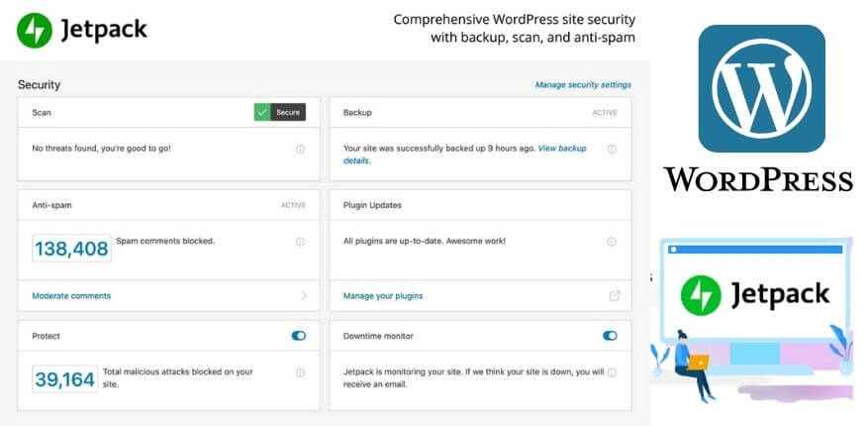
Task: Click the info icon beside Spam comments blocked
Action: (300, 242)
